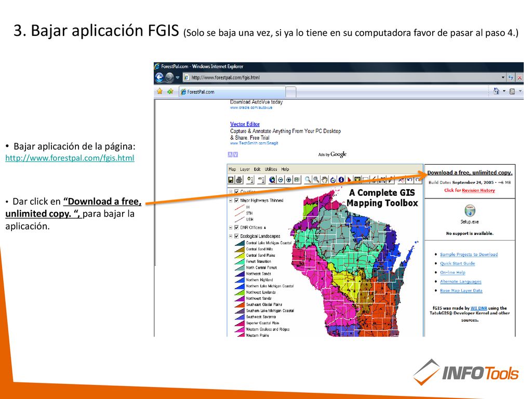Viewport: 532px width, 399px height.
Task: Open the recent pages dropdown beside forward button
Action: point(178,77)
